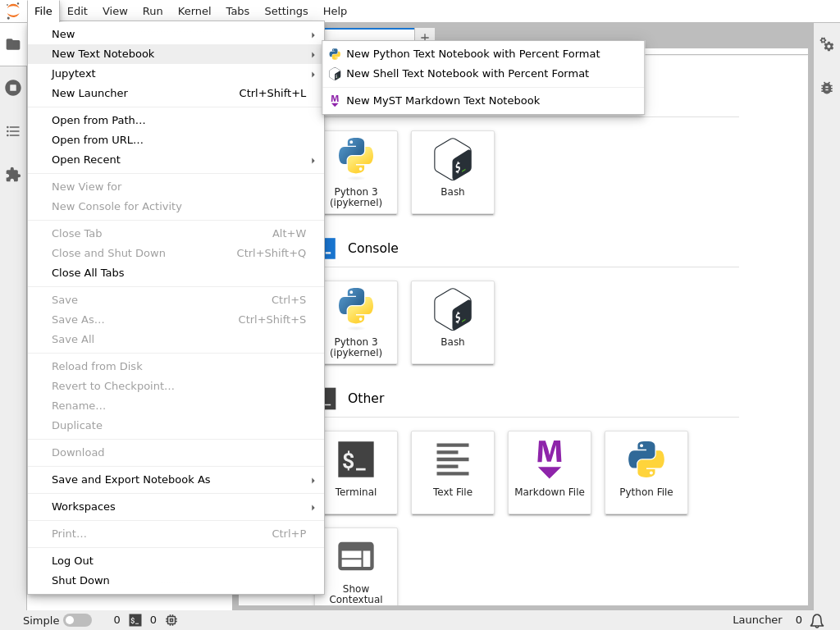Open the Extension Manager puzzle icon

[x=13, y=175]
